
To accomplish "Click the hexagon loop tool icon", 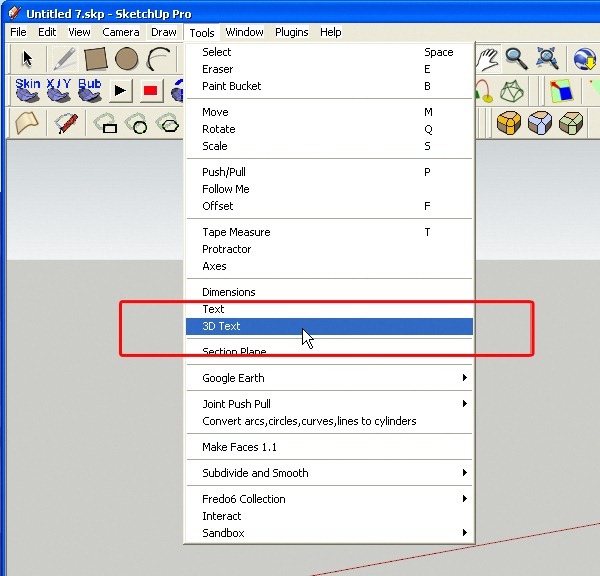I will coord(168,123).
